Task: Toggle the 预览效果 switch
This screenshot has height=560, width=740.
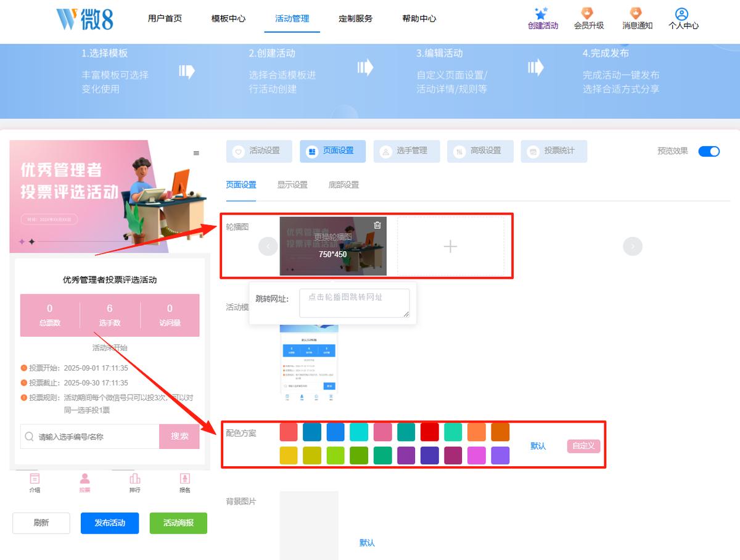Action: pos(709,151)
